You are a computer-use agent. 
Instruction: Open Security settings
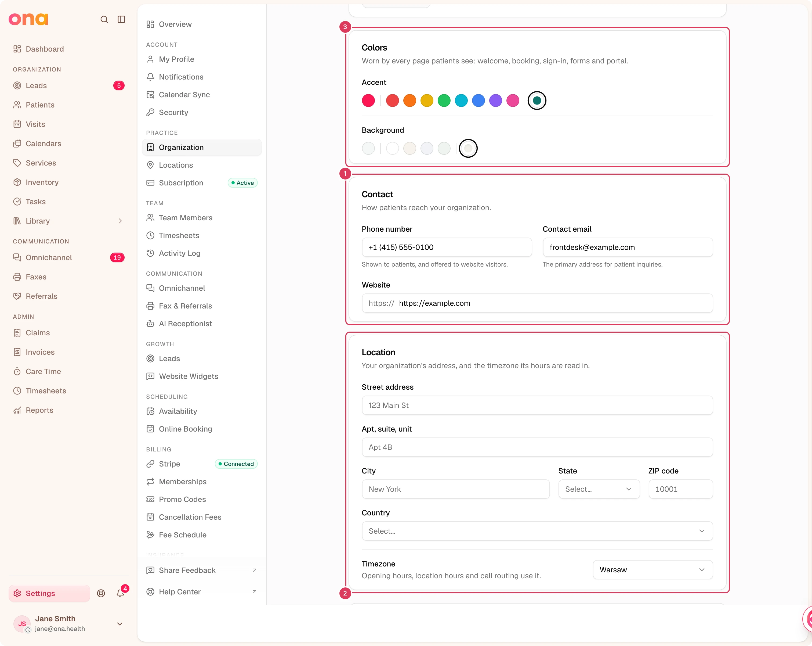202,112
